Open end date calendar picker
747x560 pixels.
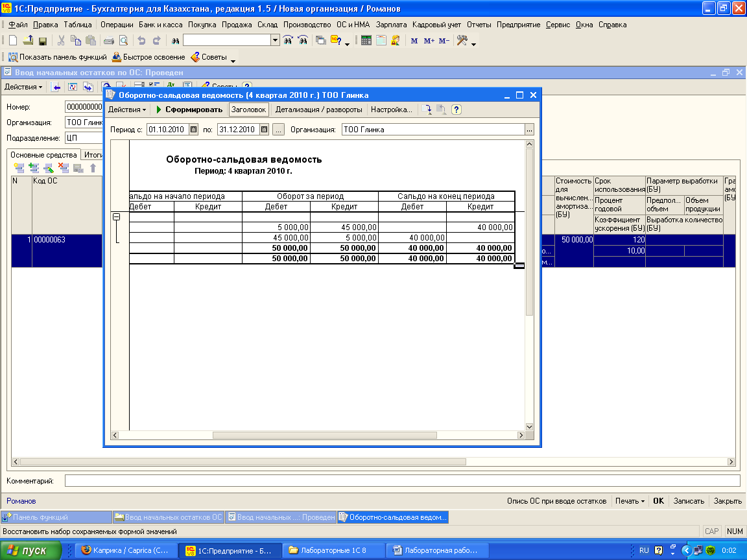(x=265, y=130)
